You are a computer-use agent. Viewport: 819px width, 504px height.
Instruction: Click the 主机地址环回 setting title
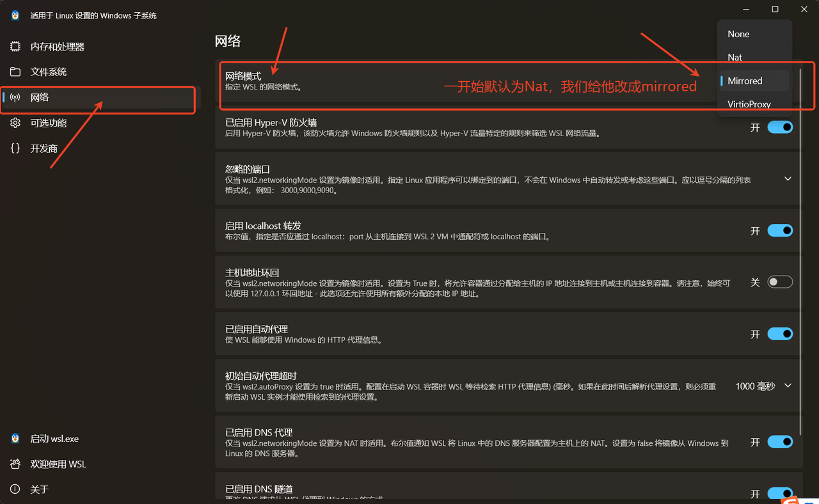(x=252, y=272)
